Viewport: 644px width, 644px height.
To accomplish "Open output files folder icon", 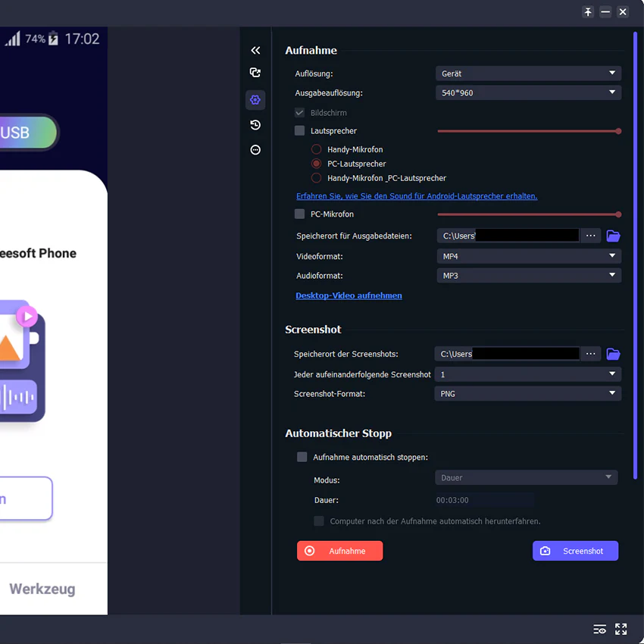I will pos(613,236).
